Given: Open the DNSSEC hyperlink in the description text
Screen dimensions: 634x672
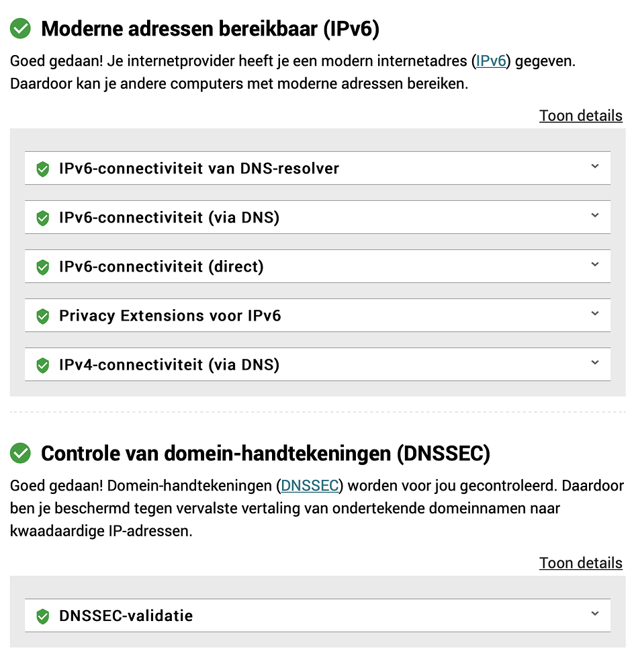Looking at the screenshot, I should [x=310, y=485].
